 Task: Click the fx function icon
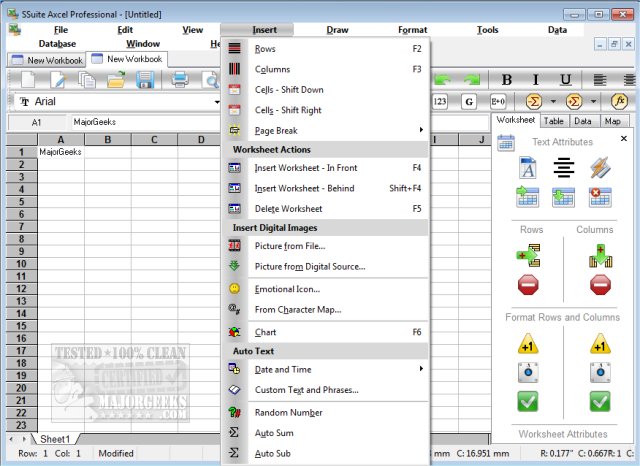click(x=619, y=101)
